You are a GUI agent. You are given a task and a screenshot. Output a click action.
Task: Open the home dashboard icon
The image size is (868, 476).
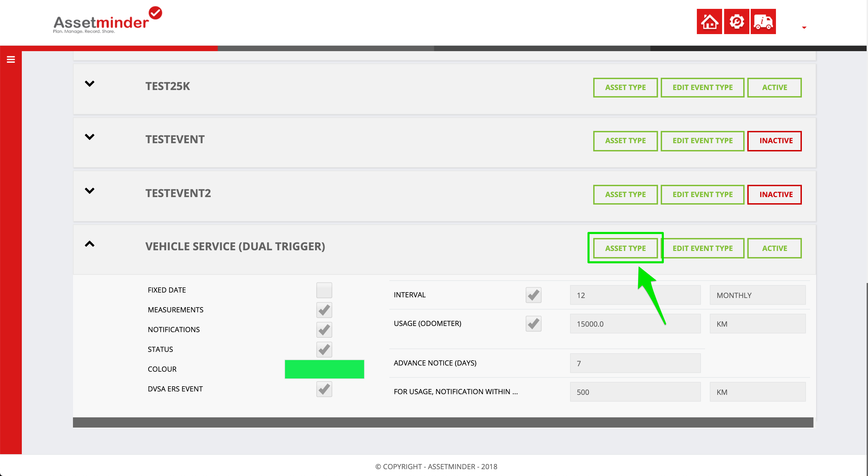pyautogui.click(x=709, y=21)
